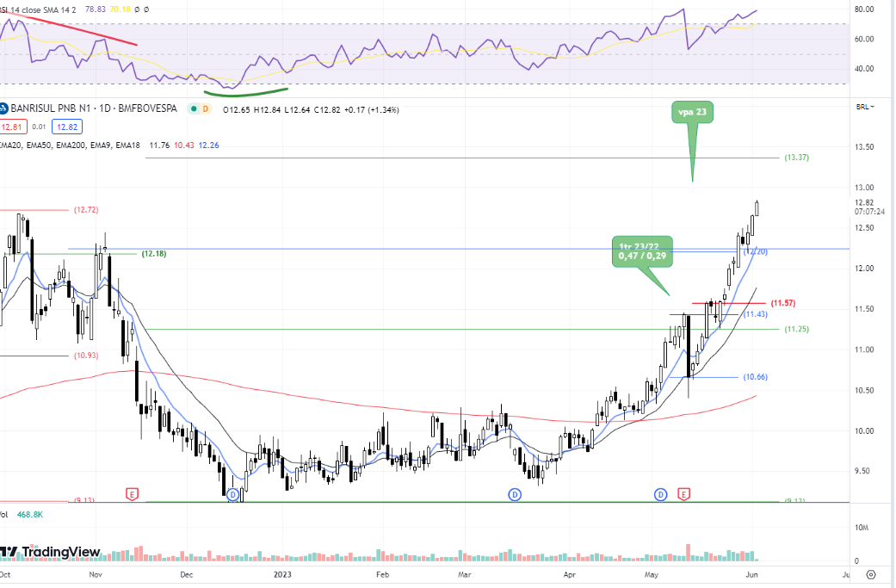Screen dimensions: 896x588
Task: Open the dividend D marker in December
Action: pyautogui.click(x=232, y=494)
